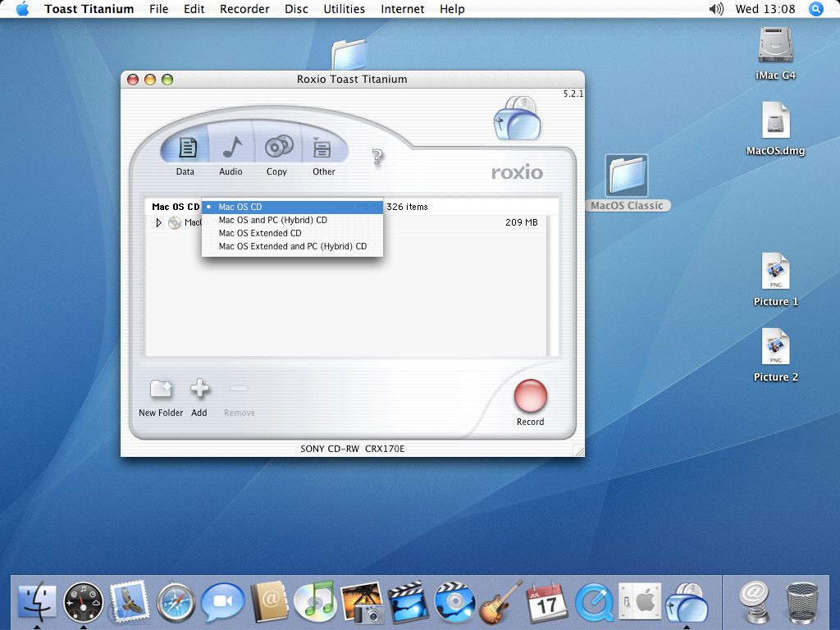Select the Data disc format icon
Viewport: 840px width, 630px height.
click(187, 148)
